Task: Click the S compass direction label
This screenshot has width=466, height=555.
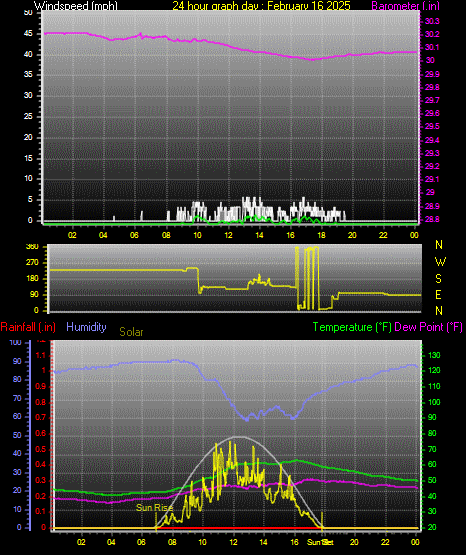Action: click(x=438, y=279)
